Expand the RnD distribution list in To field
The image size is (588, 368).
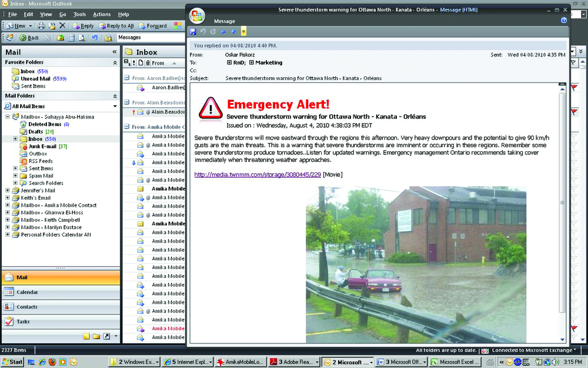click(229, 62)
